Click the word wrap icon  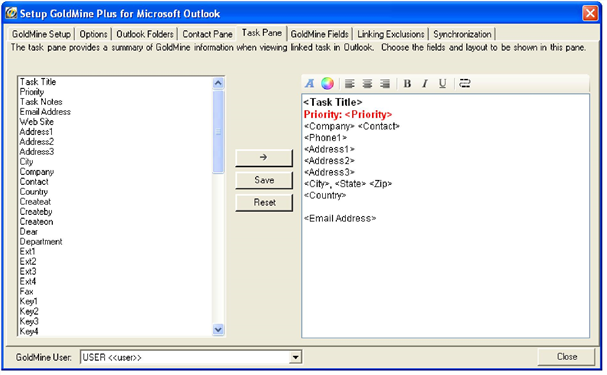pyautogui.click(x=465, y=83)
